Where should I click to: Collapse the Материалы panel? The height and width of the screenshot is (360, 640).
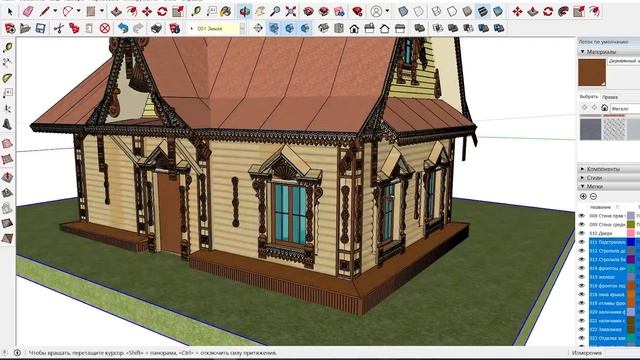[582, 52]
